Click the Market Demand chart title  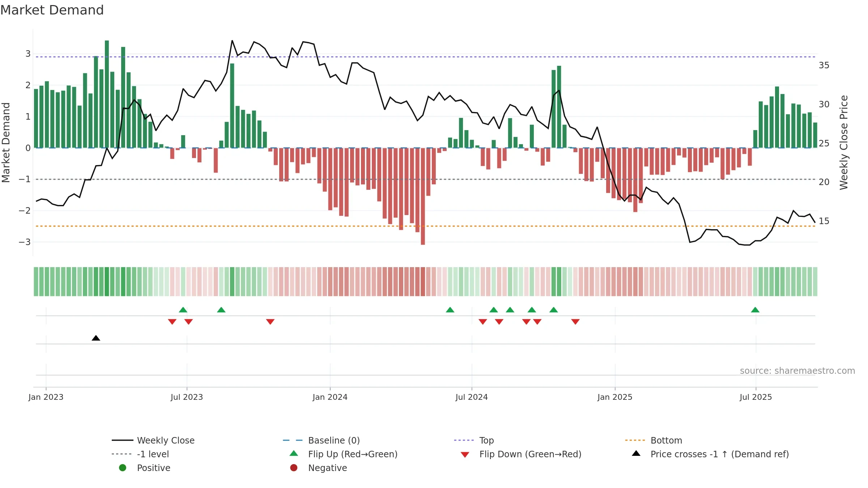pos(52,10)
